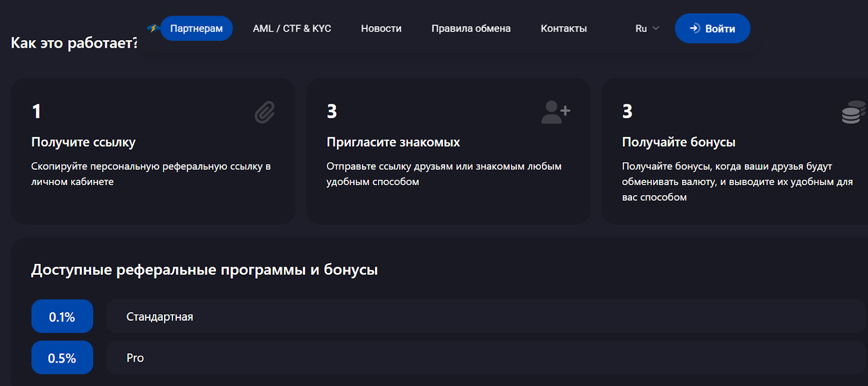Expand the Ru language dropdown
Screen dimensions: 868x386
(x=647, y=28)
